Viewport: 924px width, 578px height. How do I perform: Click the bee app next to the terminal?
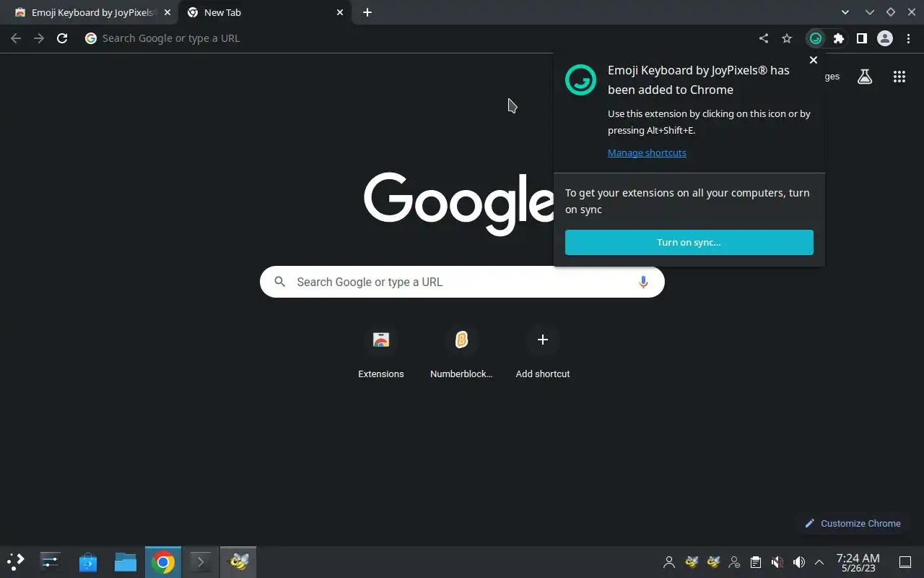tap(238, 561)
